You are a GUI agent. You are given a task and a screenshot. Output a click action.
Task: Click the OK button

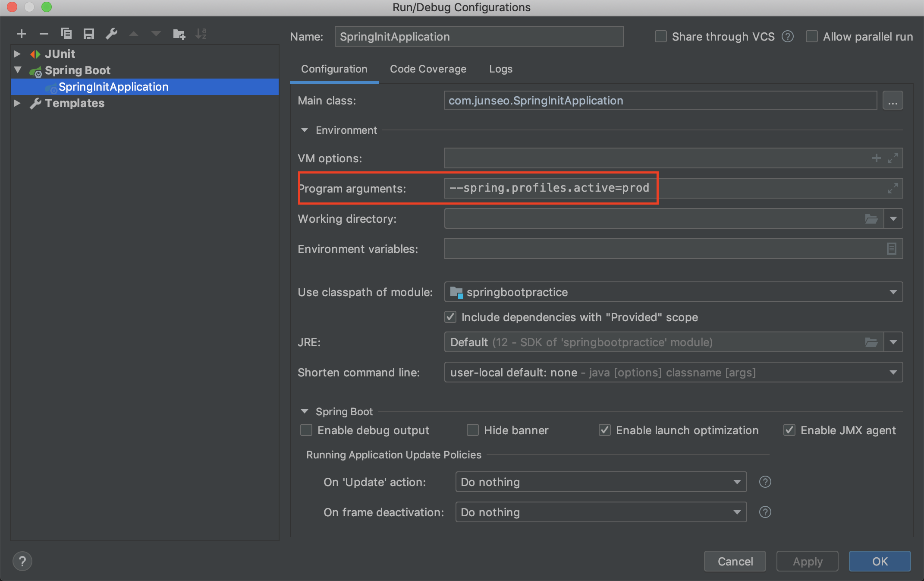pos(880,561)
